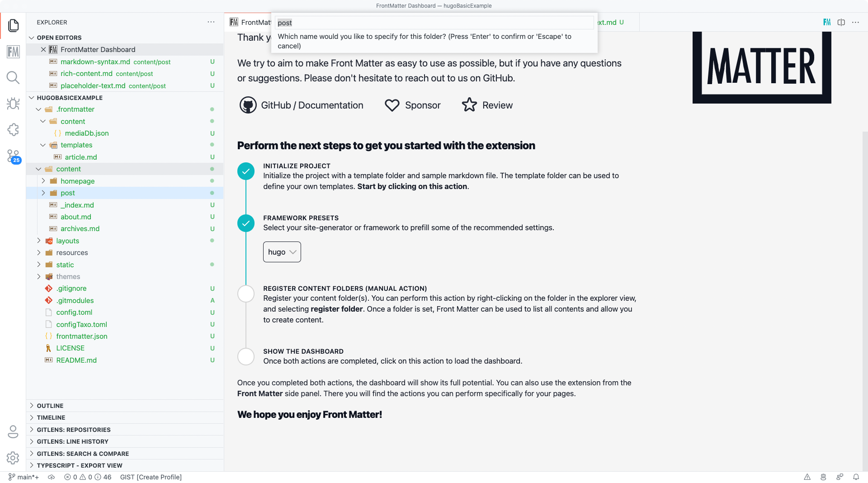Image resolution: width=868 pixels, height=483 pixels.
Task: Open the Extensions view icon
Action: [13, 130]
